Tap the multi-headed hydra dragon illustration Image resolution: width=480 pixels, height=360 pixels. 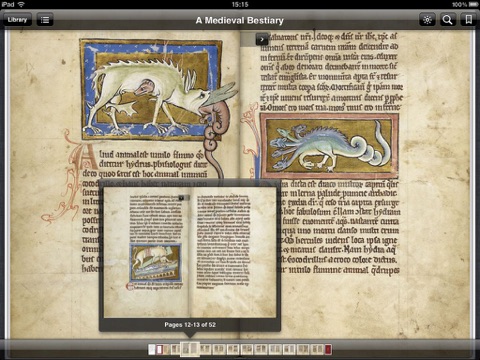click(329, 146)
